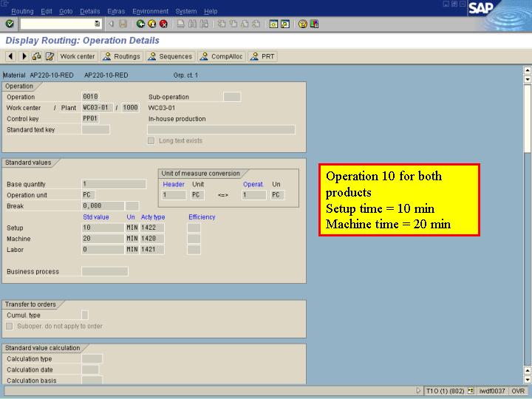
Task: Click the Next Page icon
Action: point(245,24)
